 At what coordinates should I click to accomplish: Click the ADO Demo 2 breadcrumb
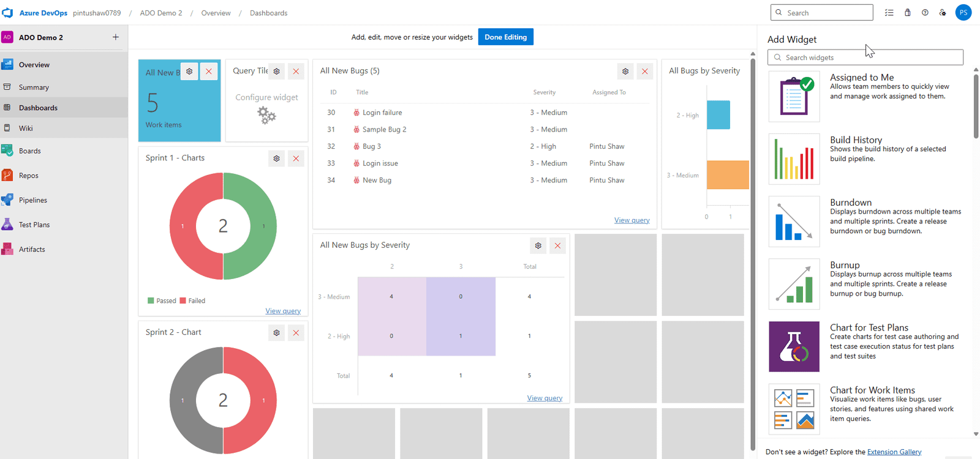pyautogui.click(x=161, y=13)
